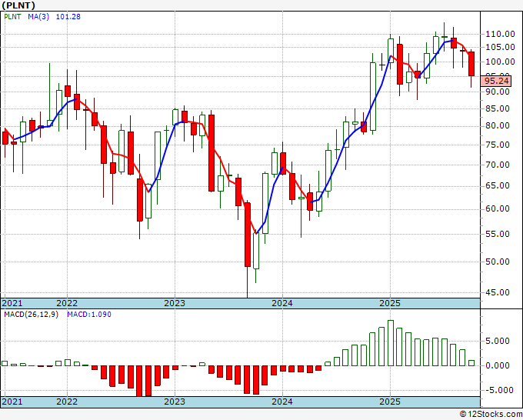This screenshot has width=523, height=420.
Task: Click the small rightmost green MACD bar
Action: (x=471, y=363)
